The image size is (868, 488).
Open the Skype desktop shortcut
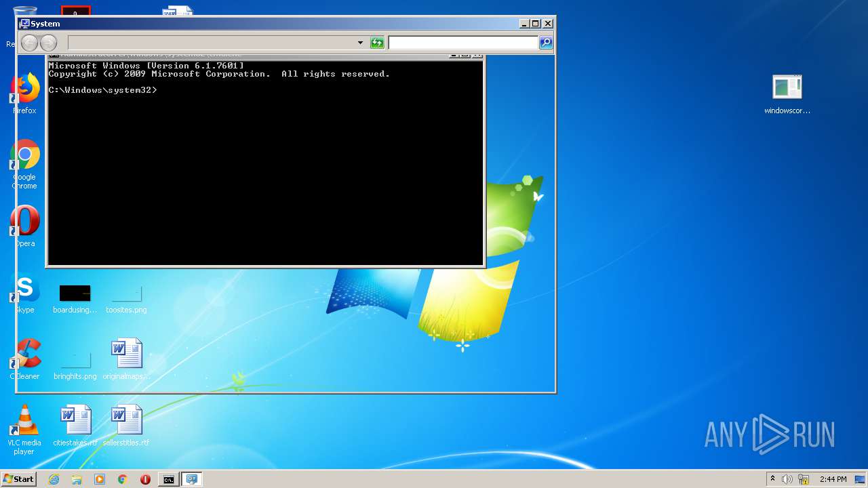(x=25, y=293)
